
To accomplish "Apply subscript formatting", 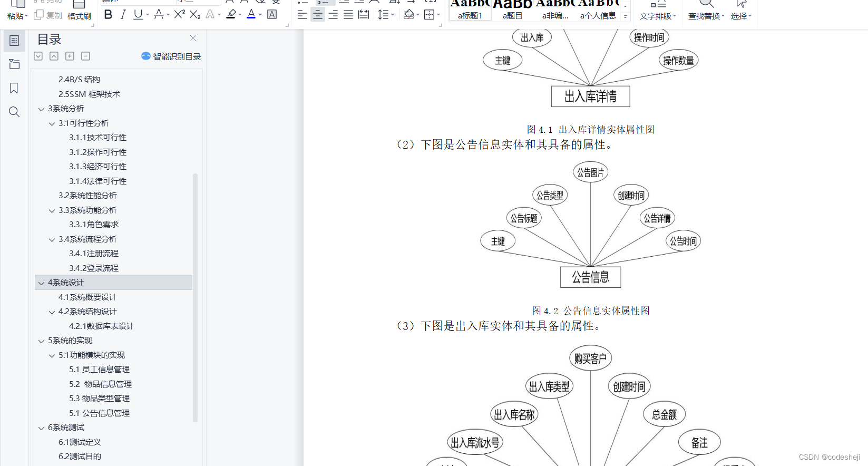I will click(x=195, y=15).
